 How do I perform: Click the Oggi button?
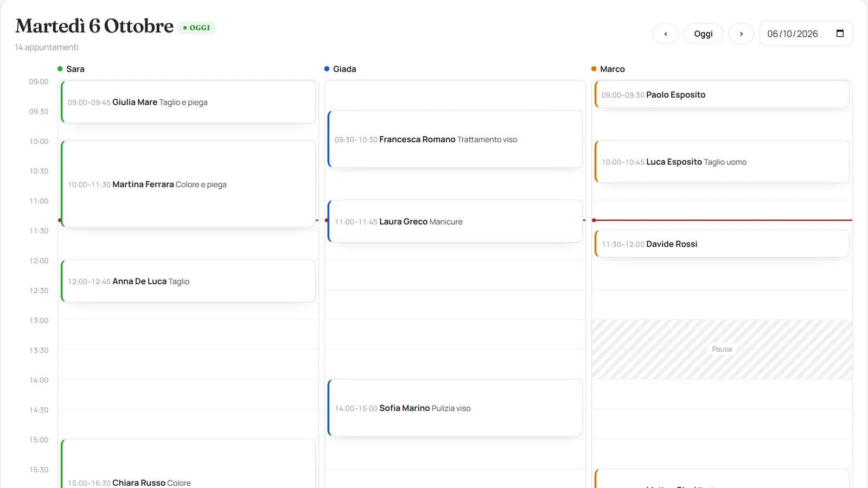(x=703, y=34)
